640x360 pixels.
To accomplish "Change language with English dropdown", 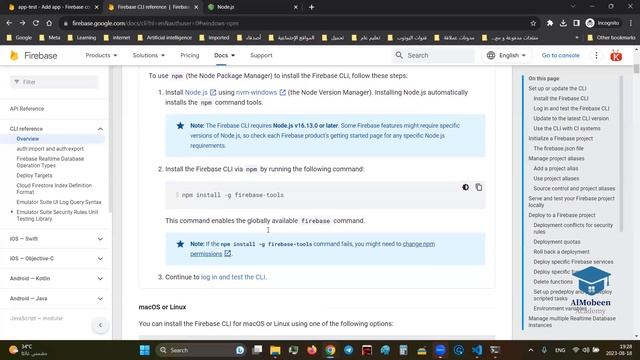I will tap(506, 55).
